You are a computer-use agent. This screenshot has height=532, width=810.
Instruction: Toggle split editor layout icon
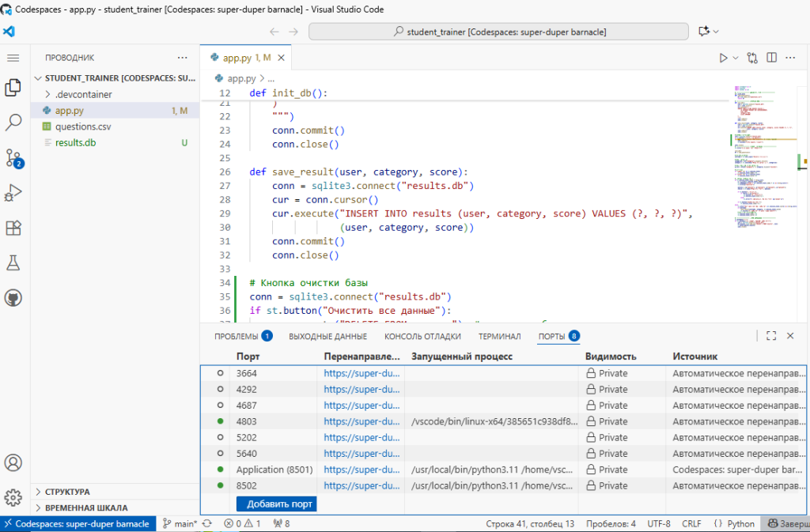tap(770, 58)
